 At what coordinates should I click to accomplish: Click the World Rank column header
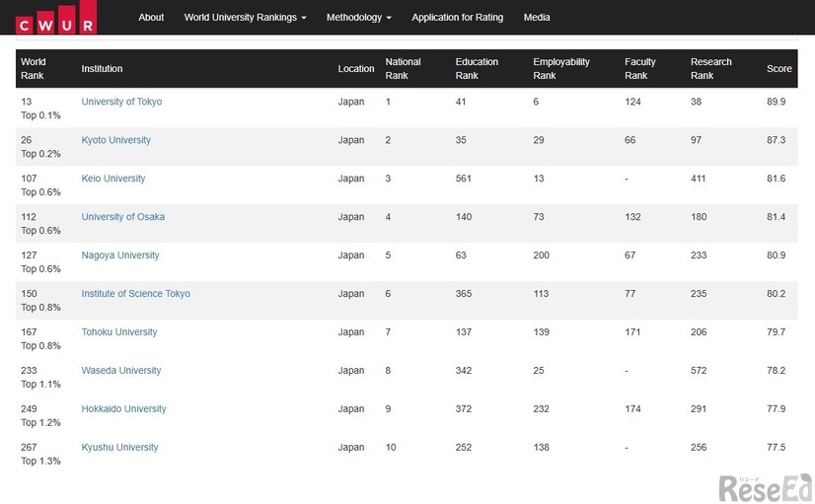[34, 69]
